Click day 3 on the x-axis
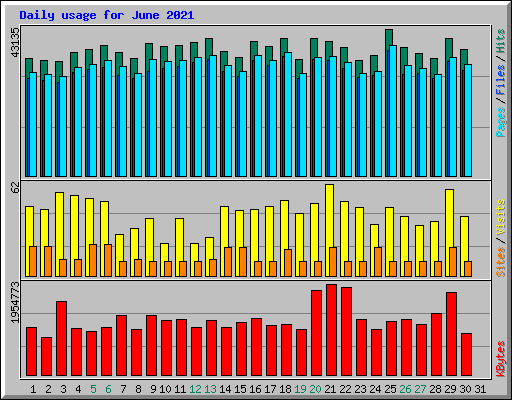Screen dimensions: 512x400 pyautogui.click(x=63, y=389)
